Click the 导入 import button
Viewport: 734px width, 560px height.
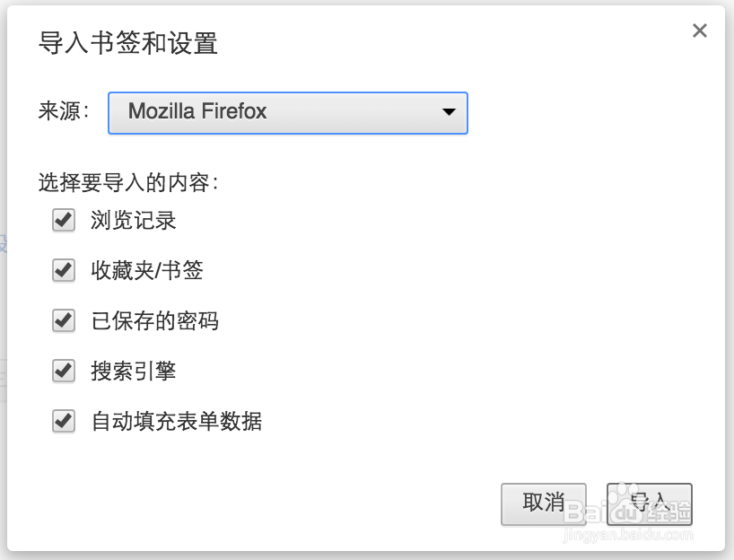[649, 503]
